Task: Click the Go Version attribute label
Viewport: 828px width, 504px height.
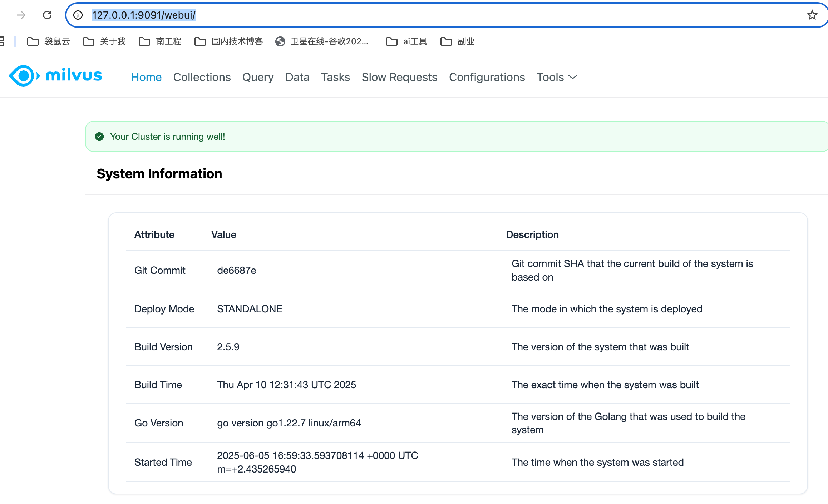Action: (x=159, y=423)
